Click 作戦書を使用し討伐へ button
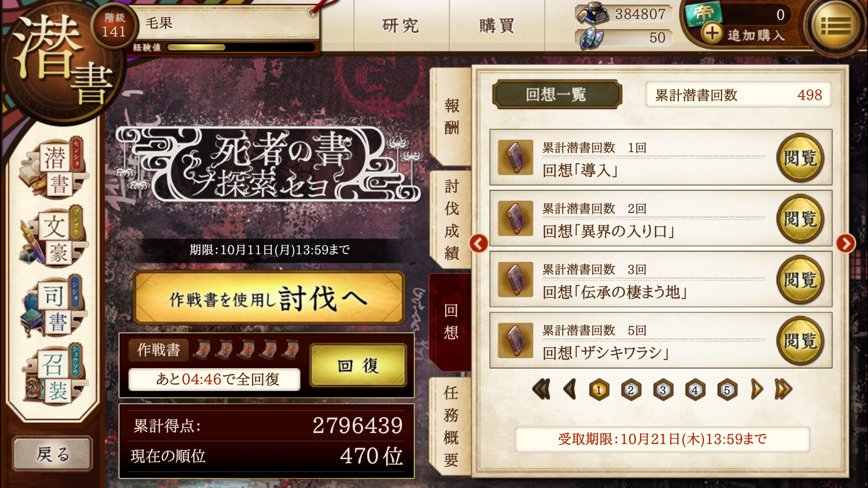Viewport: 868px width, 488px height. 269,298
